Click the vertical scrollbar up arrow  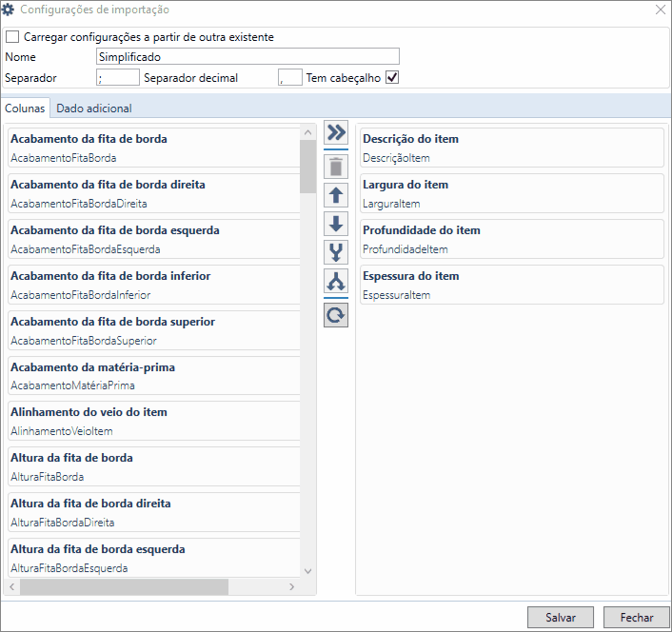[x=307, y=132]
